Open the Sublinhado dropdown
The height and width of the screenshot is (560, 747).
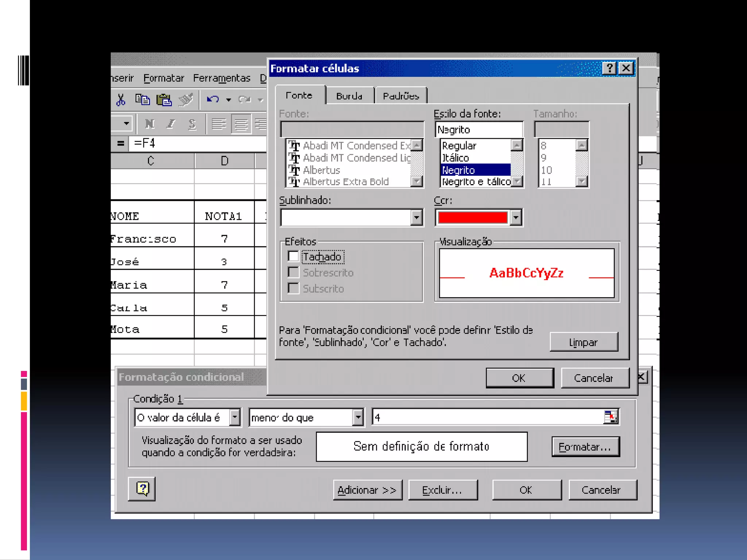(x=416, y=218)
